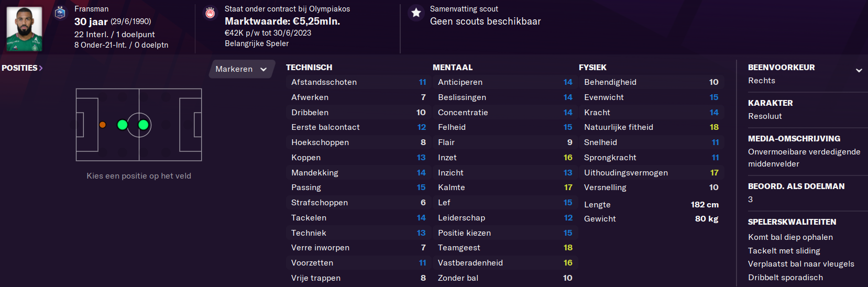Select the Teamgeest attribute row
The width and height of the screenshot is (868, 287).
(x=505, y=248)
